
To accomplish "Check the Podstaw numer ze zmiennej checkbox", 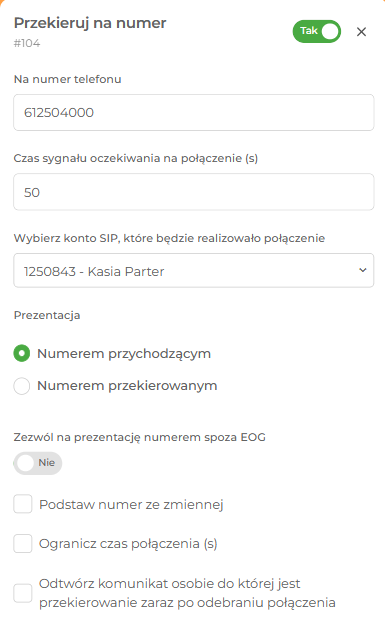I will pyautogui.click(x=23, y=504).
